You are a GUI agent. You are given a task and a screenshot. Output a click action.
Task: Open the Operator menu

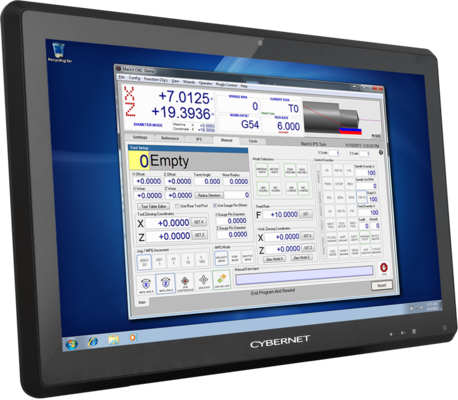tap(205, 83)
